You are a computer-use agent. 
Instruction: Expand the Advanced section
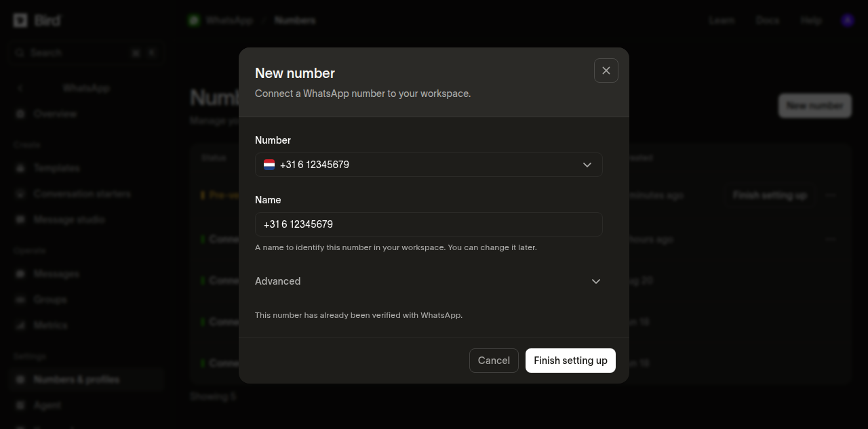[429, 281]
